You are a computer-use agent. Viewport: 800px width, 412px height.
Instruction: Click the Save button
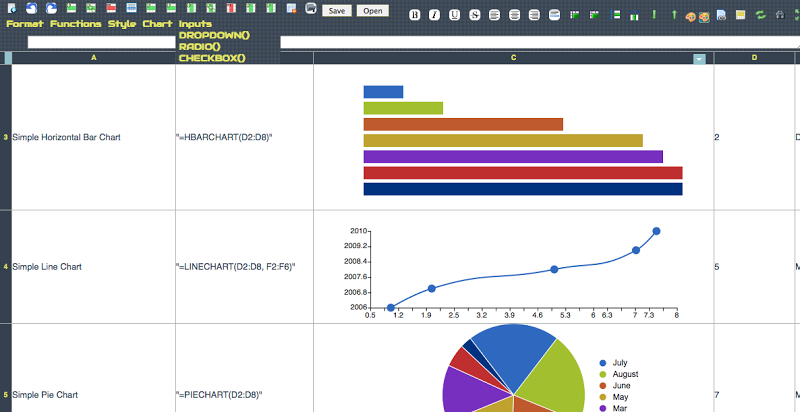337,11
